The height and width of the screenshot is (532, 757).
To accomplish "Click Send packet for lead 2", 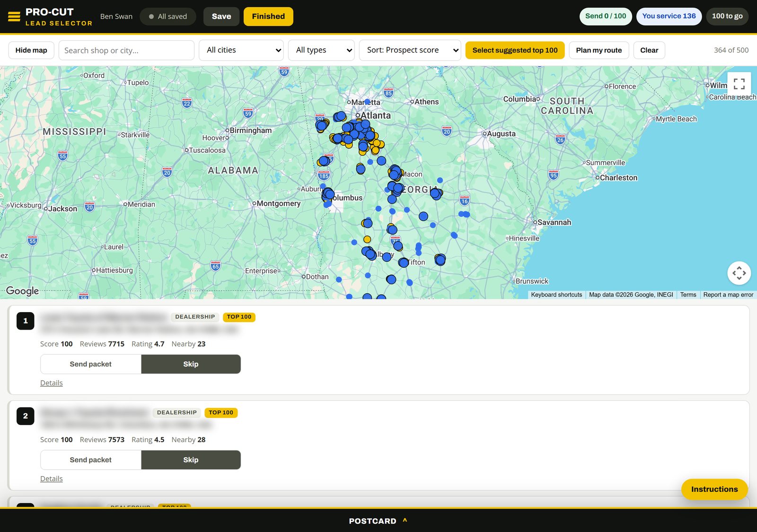I will click(91, 460).
